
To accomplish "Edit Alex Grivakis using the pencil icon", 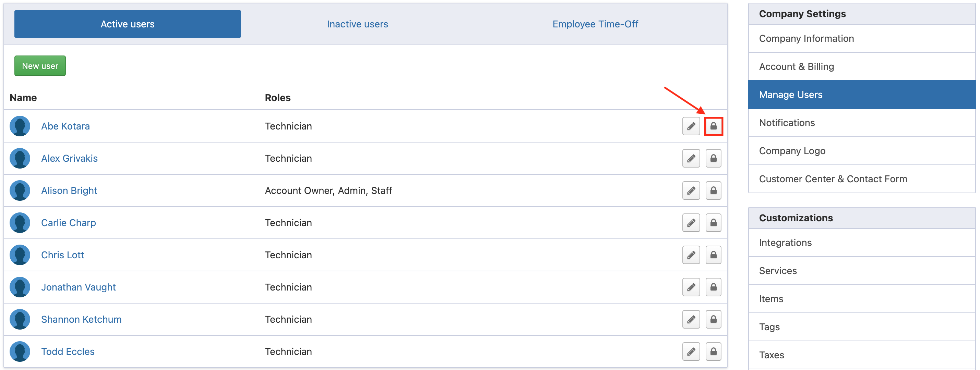I will click(691, 158).
